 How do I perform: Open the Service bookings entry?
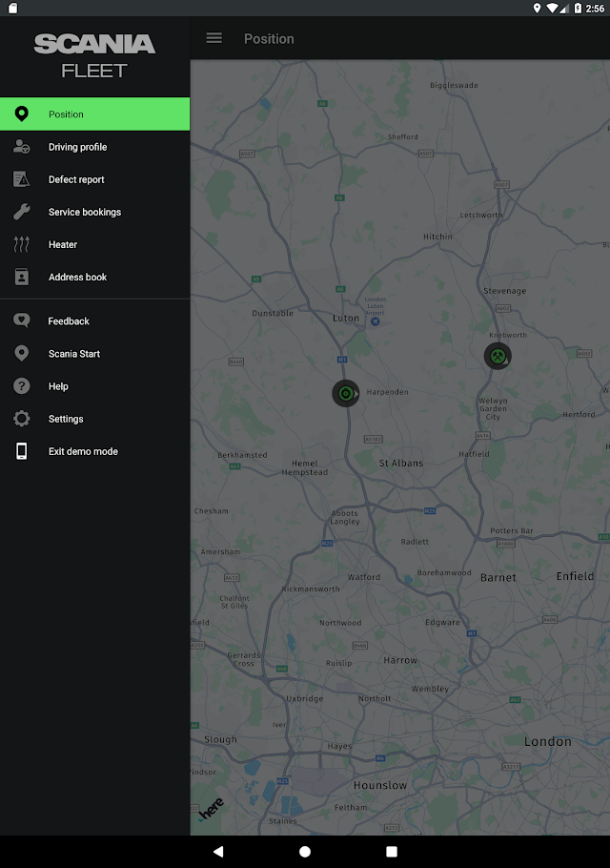tap(95, 212)
